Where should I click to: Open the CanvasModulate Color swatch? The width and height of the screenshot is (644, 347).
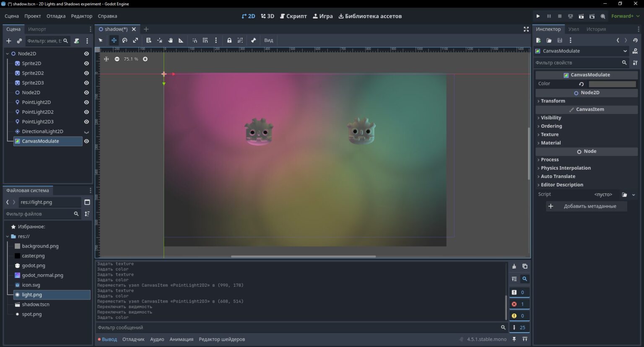[612, 84]
